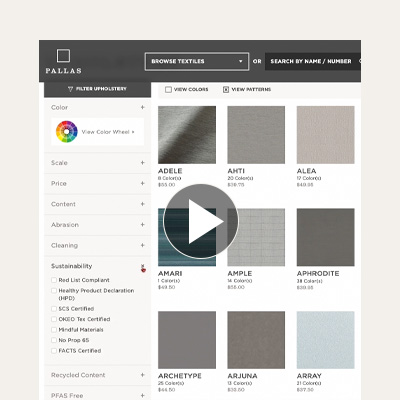Click the filter funnel icon
Viewport: 400px width, 400px height.
click(x=70, y=89)
